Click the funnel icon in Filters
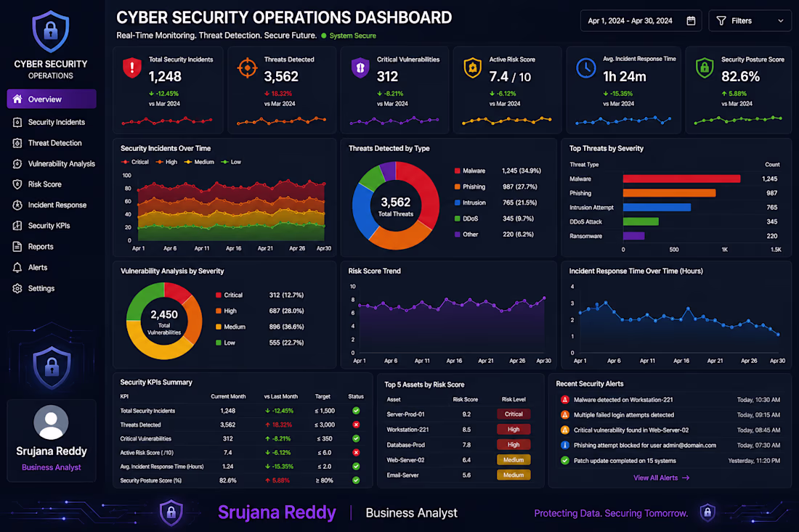Image resolution: width=799 pixels, height=532 pixels. 721,21
